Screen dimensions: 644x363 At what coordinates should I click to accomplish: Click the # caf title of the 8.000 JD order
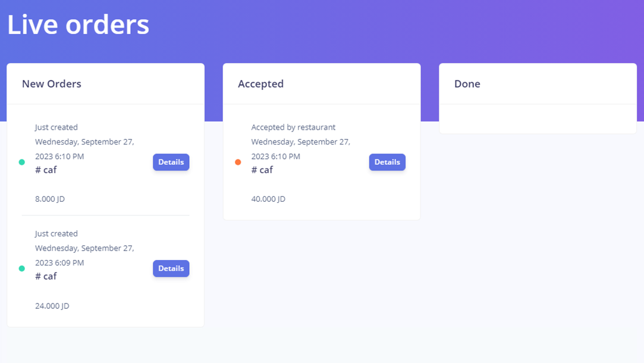pos(46,170)
